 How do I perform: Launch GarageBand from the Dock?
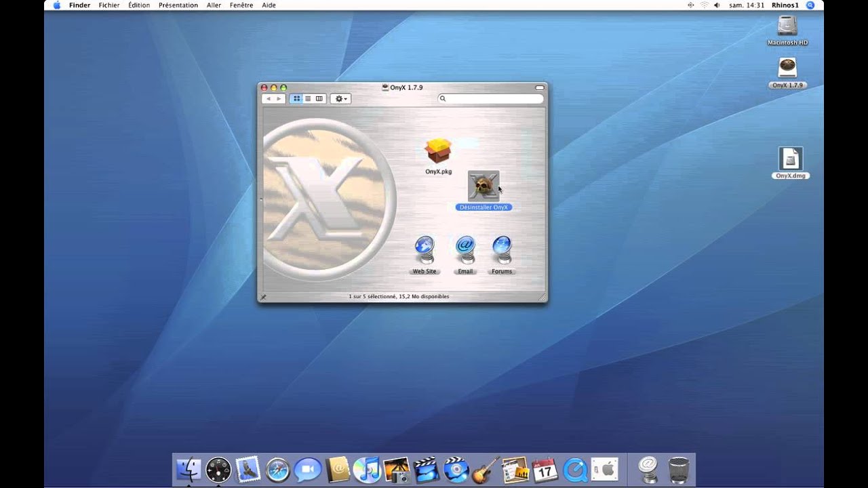[x=486, y=469]
